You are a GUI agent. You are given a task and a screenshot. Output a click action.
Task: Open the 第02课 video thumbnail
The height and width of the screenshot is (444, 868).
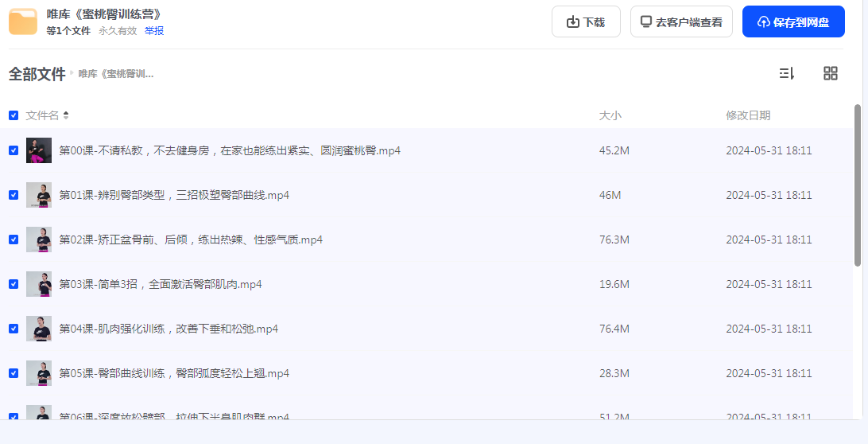(x=39, y=240)
